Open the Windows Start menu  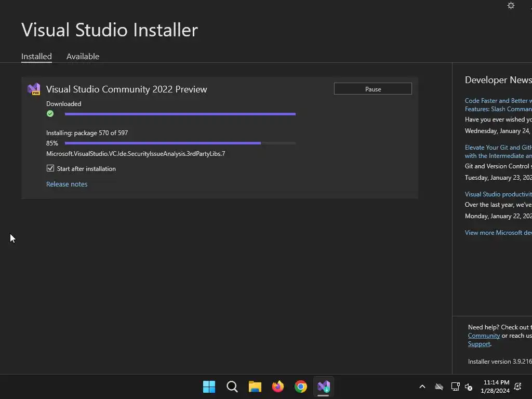coord(209,387)
